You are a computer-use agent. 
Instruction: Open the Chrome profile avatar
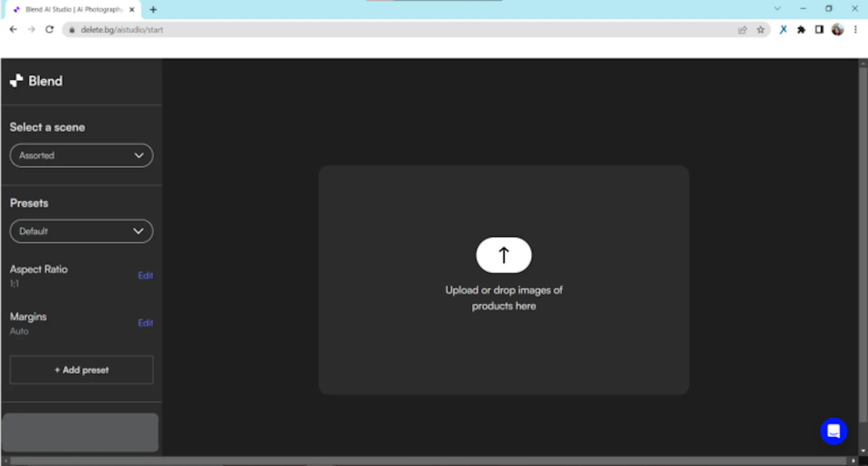tap(838, 29)
